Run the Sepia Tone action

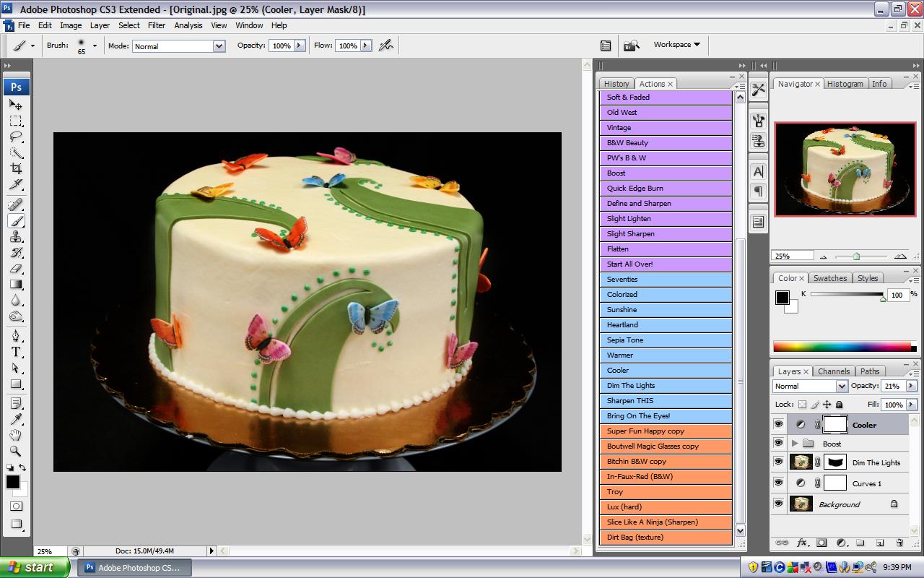[x=666, y=340]
